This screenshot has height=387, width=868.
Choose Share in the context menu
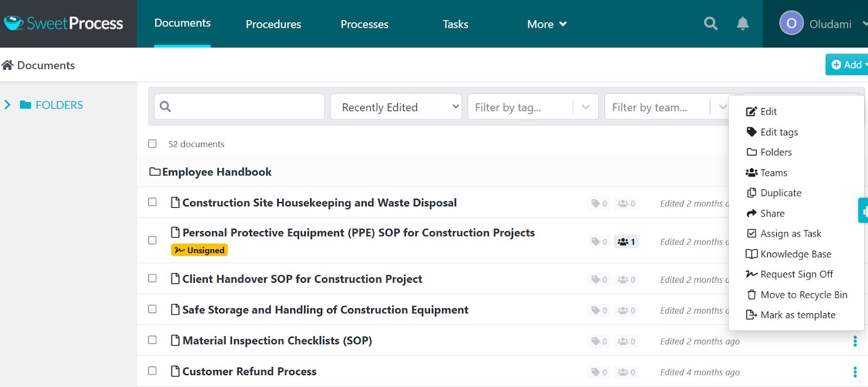(x=765, y=213)
